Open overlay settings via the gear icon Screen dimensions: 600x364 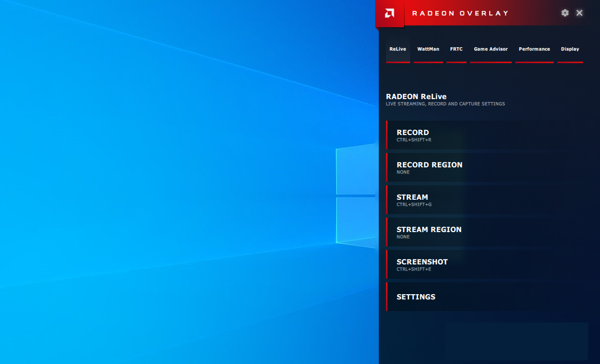565,13
